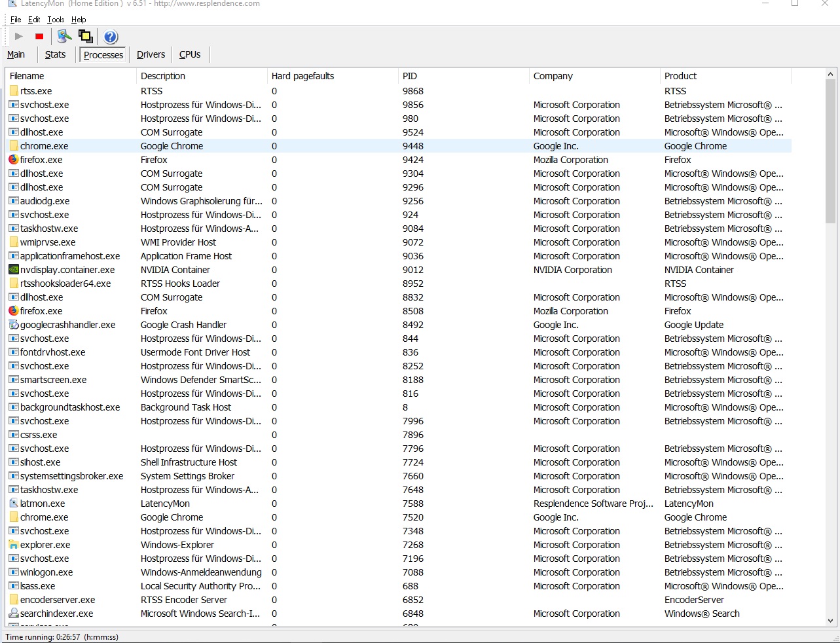Switch to the Drivers tab

click(x=151, y=54)
